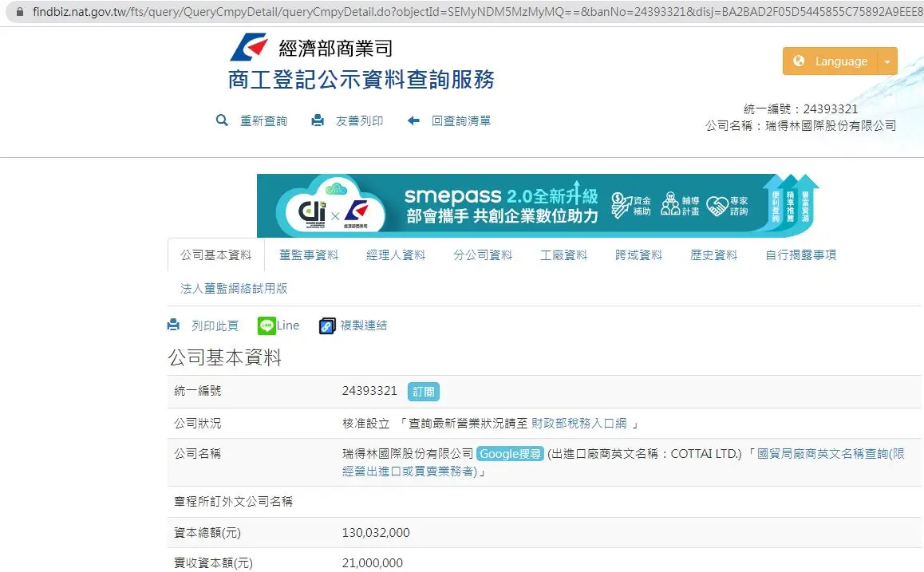Click the browser URL address text

[477, 12]
